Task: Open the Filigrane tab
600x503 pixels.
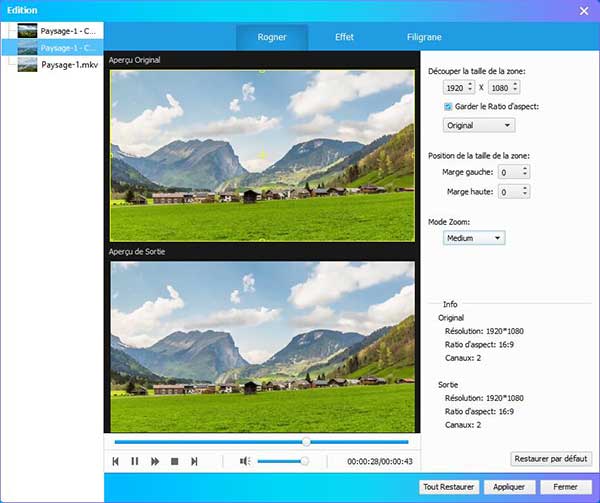Action: tap(424, 36)
